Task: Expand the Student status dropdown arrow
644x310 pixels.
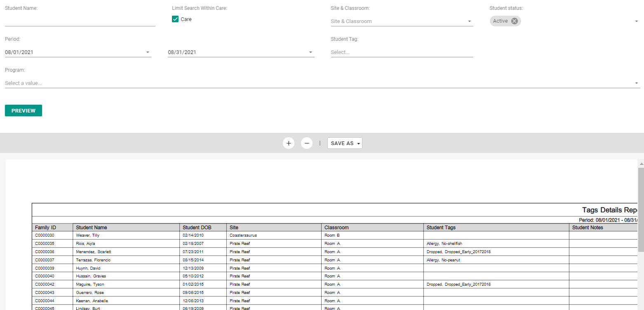Action: tap(637, 21)
